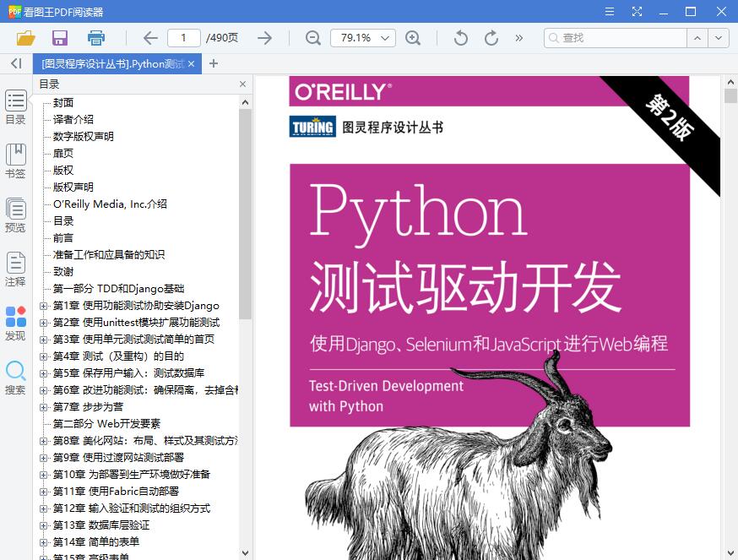
Task: Collapse the left sidebar panel
Action: (x=17, y=63)
